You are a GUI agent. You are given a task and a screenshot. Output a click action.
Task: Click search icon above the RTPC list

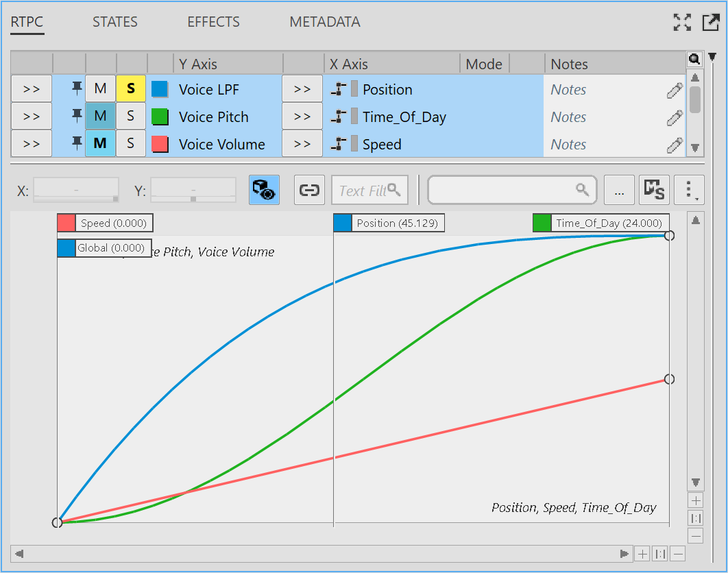(694, 60)
